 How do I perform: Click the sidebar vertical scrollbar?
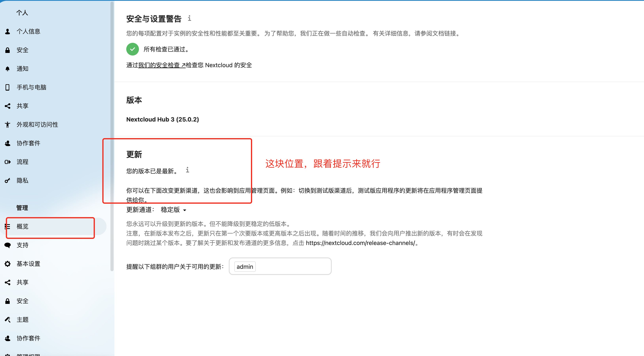point(112,135)
